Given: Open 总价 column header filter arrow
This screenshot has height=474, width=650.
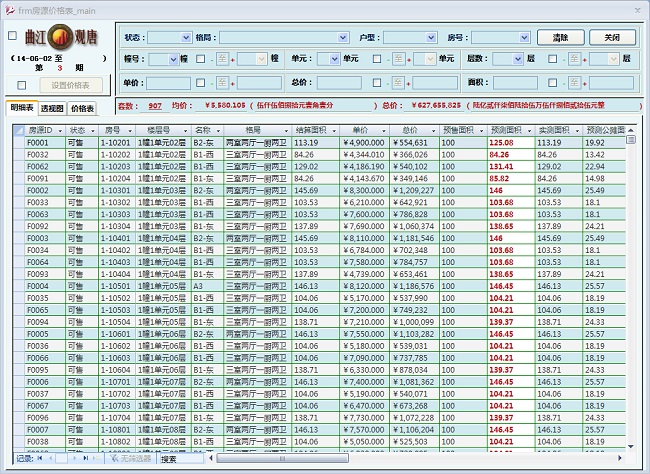Looking at the screenshot, I should tap(434, 131).
